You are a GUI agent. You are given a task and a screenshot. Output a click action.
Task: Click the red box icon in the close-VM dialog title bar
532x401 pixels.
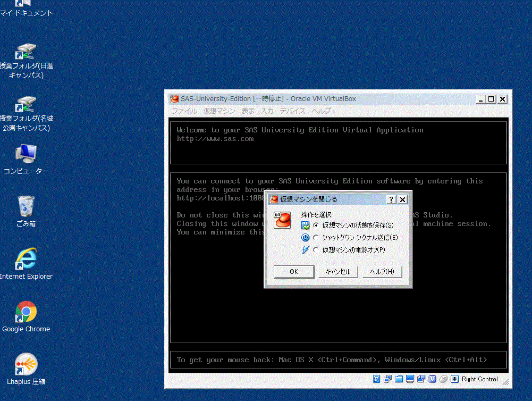(274, 199)
